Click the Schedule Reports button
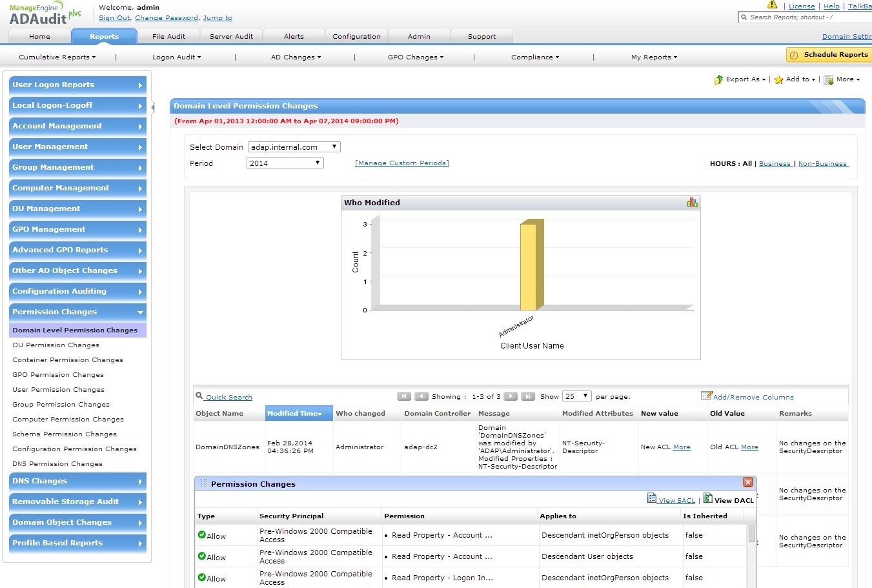Image resolution: width=872 pixels, height=588 pixels. pos(829,55)
